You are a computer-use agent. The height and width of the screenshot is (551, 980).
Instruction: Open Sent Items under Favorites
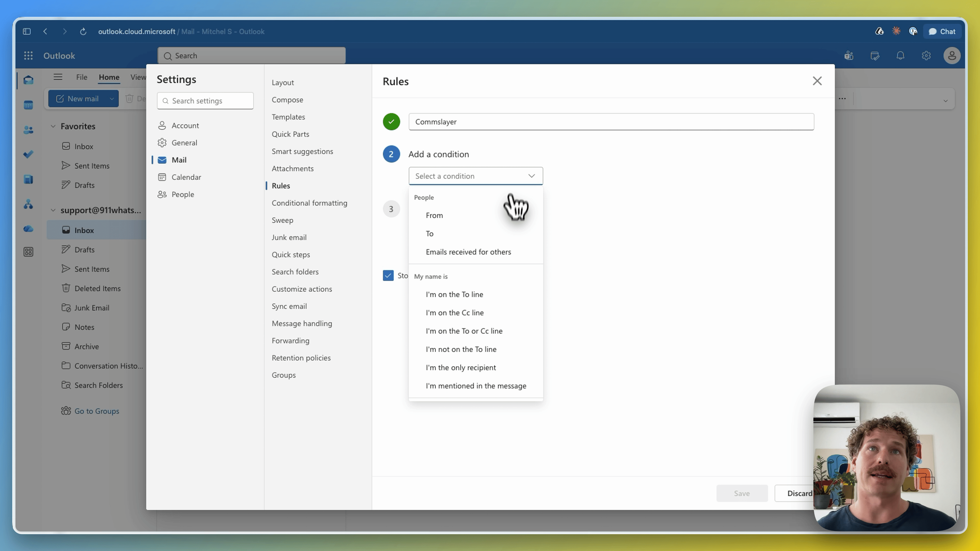(x=92, y=166)
